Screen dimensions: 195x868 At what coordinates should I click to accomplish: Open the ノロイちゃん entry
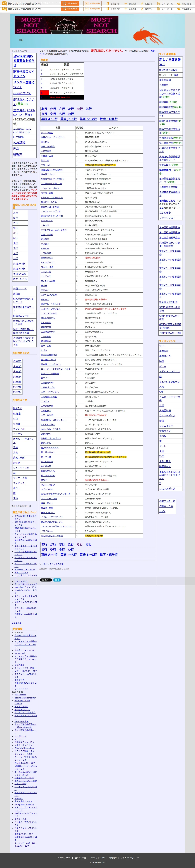47,531
